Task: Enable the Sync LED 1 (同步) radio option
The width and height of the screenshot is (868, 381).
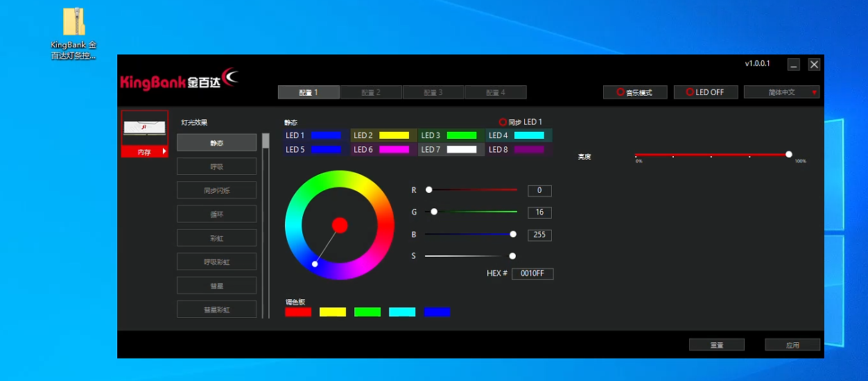Action: pos(503,122)
